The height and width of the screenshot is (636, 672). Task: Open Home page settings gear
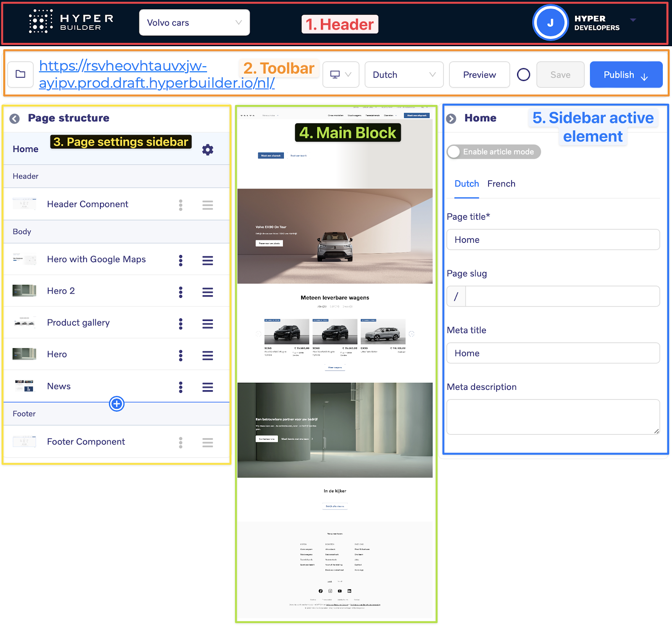click(207, 150)
